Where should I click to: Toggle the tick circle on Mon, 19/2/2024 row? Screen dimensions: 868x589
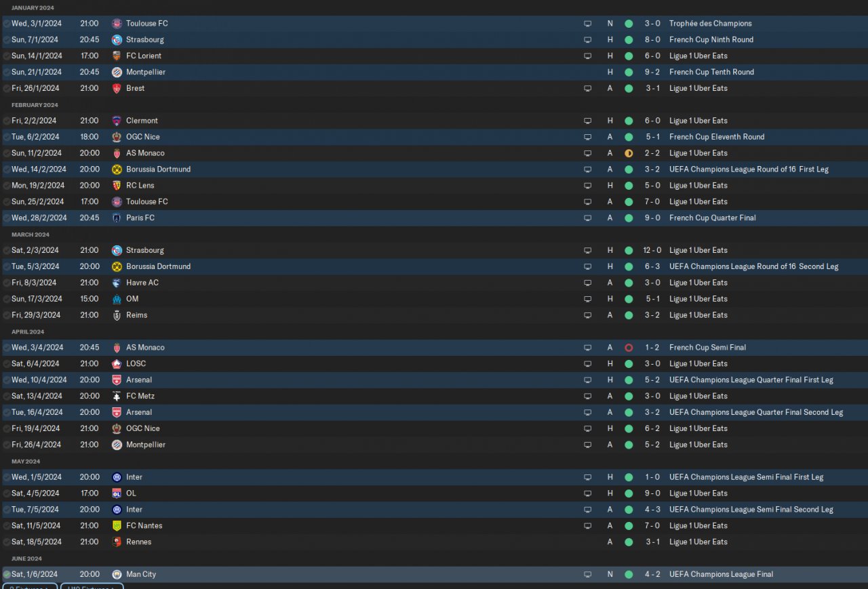click(7, 186)
